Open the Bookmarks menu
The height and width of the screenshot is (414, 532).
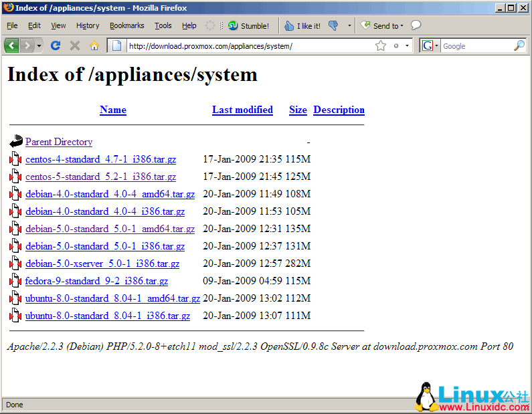[x=126, y=25]
